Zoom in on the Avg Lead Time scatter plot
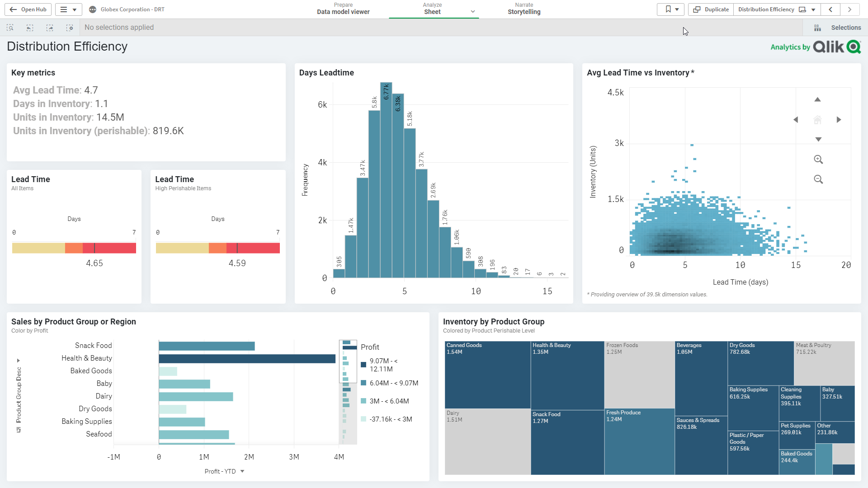 tap(818, 160)
